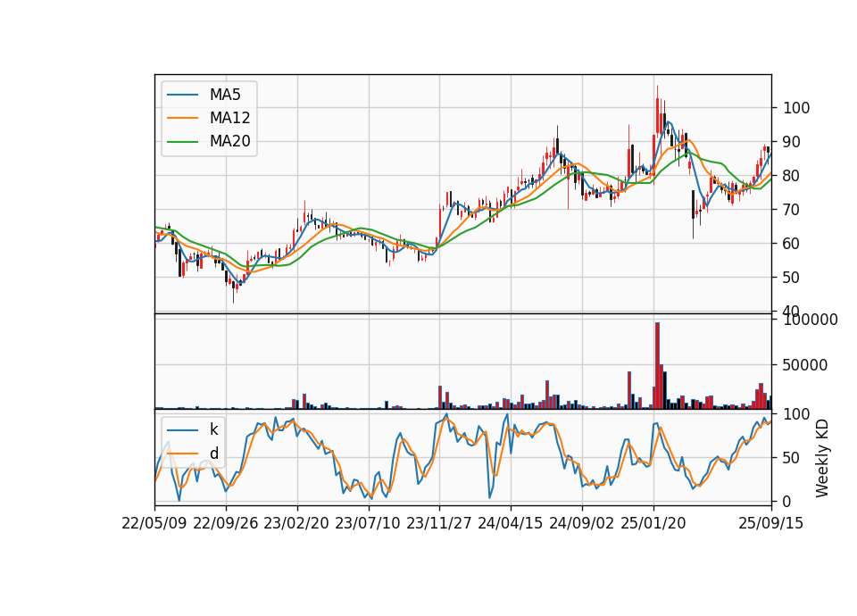Select the blue line sample beside MA5

point(182,95)
